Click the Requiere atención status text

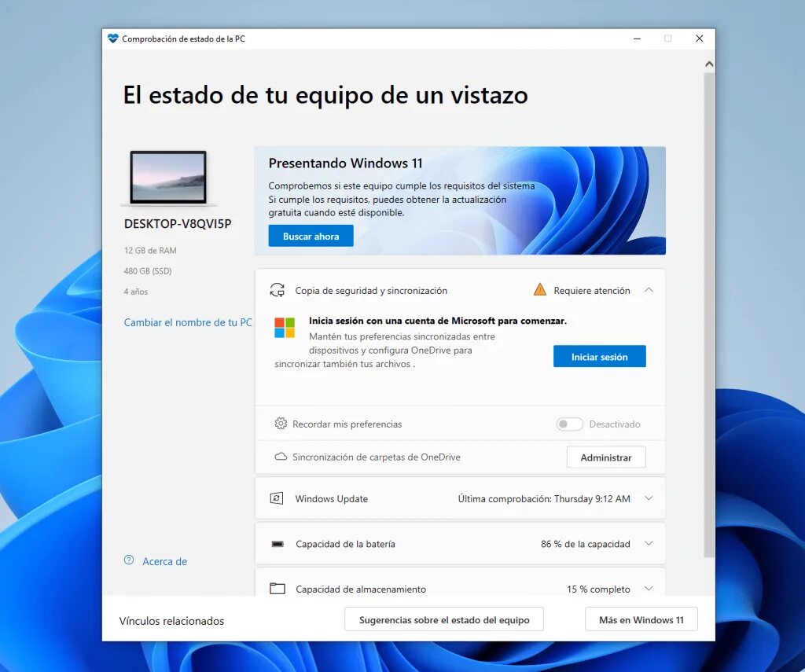point(591,291)
